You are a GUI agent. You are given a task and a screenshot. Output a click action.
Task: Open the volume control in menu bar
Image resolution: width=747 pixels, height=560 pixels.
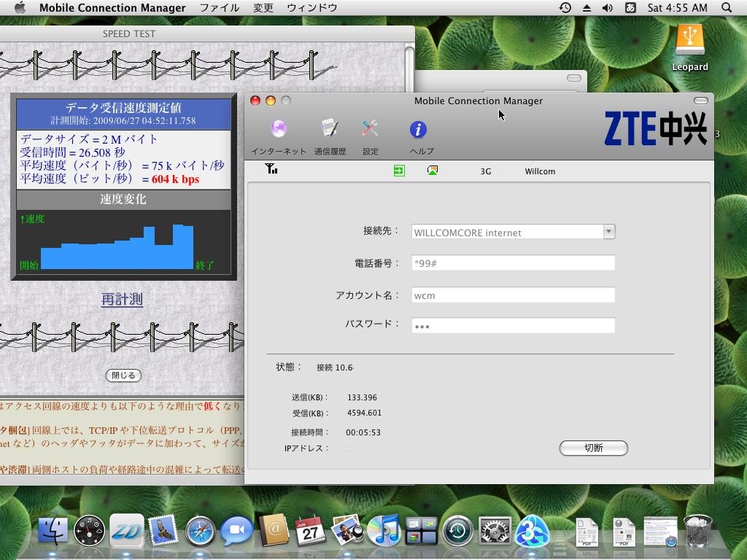pos(608,7)
